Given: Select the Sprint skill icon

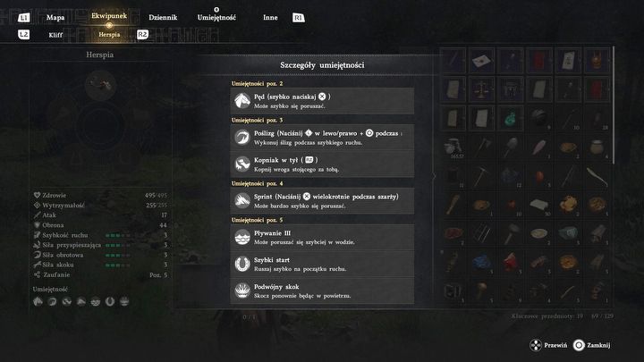Looking at the screenshot, I should pos(242,201).
